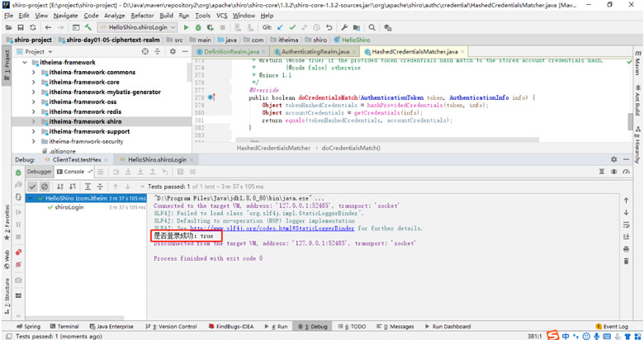The height and width of the screenshot is (340, 644).
Task: Navigate back with the left arrow icon
Action: 48,27
